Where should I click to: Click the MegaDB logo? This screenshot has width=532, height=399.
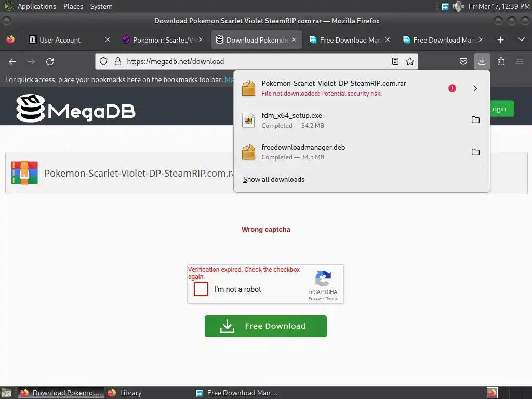click(x=76, y=109)
